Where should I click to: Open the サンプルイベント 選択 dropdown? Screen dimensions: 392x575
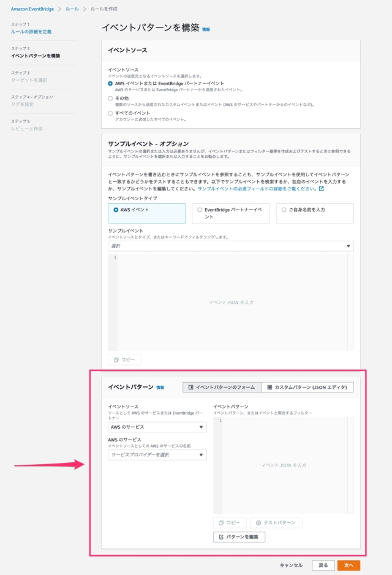click(x=231, y=246)
